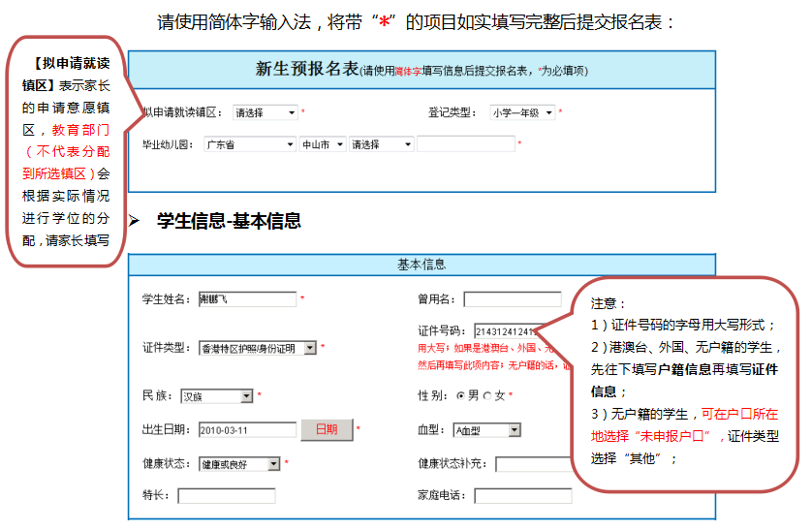812x531 pixels.
Task: Click the 学生姓名 label
Action: click(166, 298)
